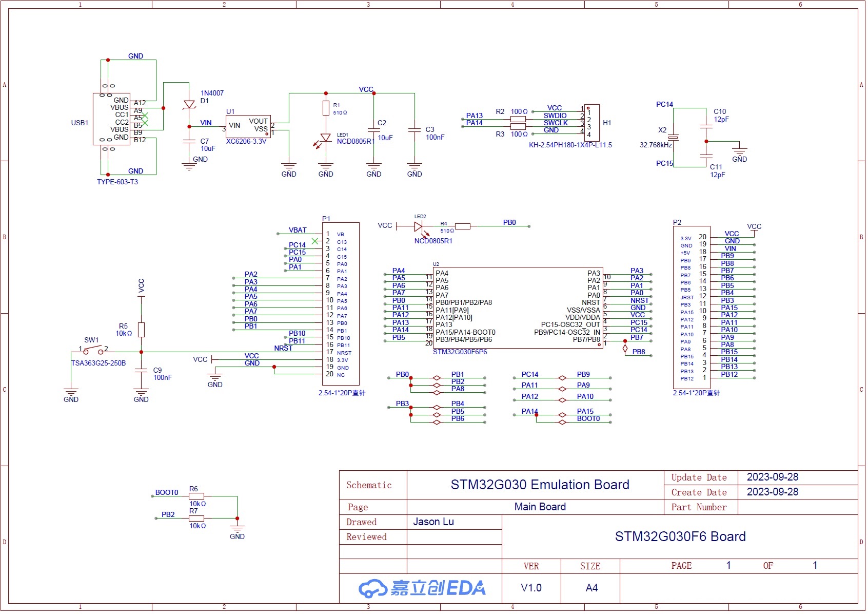Click the STM32G030F6P6 part label

(460, 352)
